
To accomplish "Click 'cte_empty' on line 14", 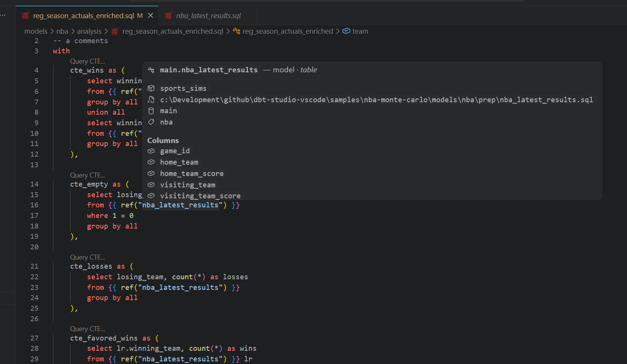I will click(x=89, y=184).
